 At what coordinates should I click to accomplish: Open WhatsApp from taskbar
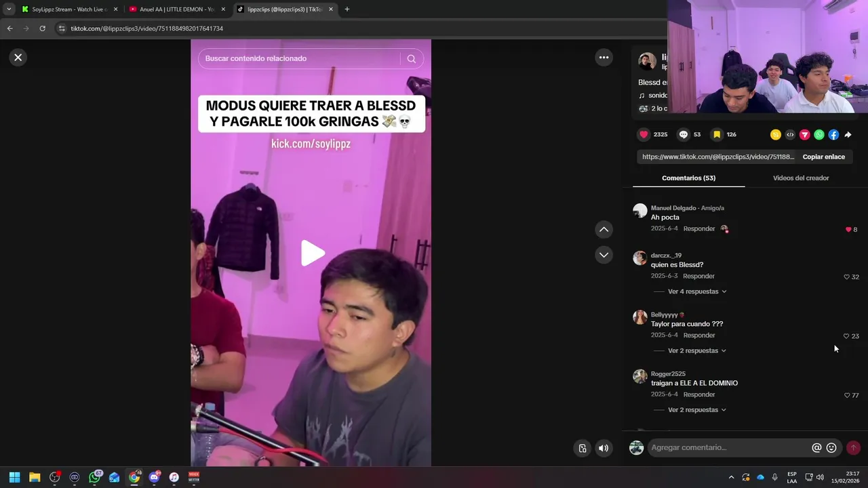coord(94,477)
